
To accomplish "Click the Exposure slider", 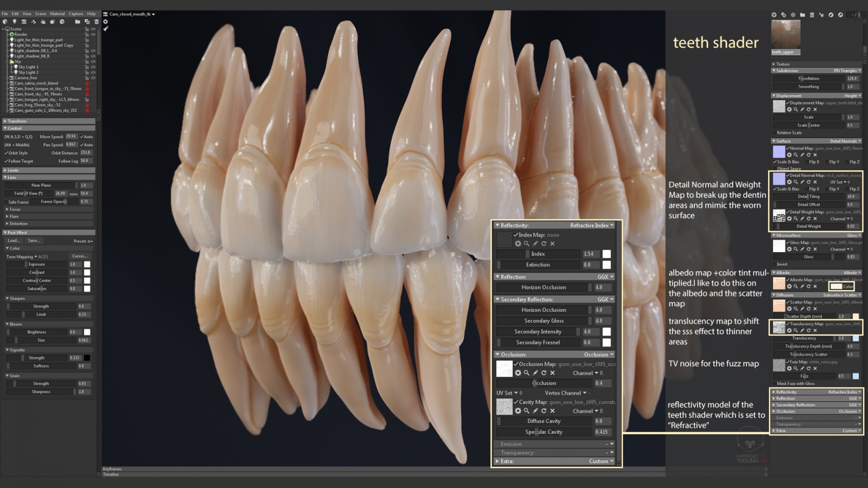I will coord(36,265).
